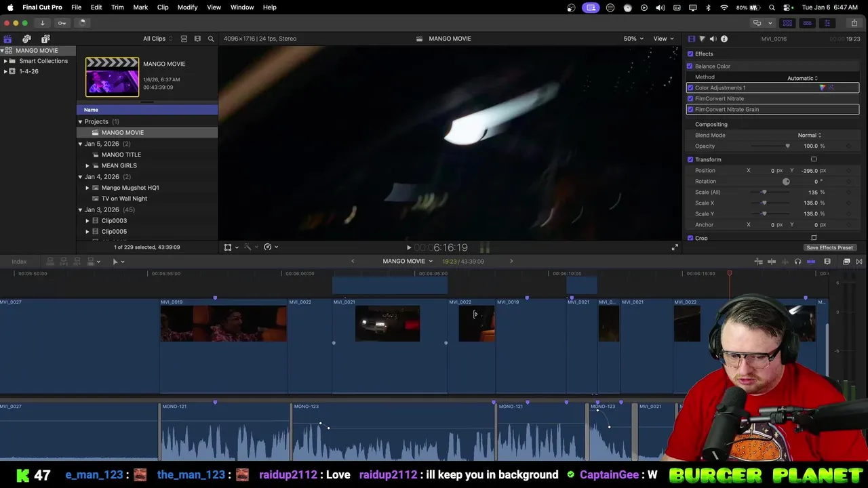Click the Share export icon
The height and width of the screenshot is (488, 868).
click(x=854, y=23)
